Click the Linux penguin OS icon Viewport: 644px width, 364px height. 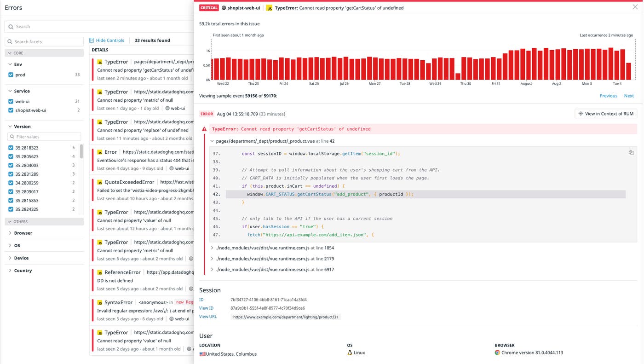(350, 353)
